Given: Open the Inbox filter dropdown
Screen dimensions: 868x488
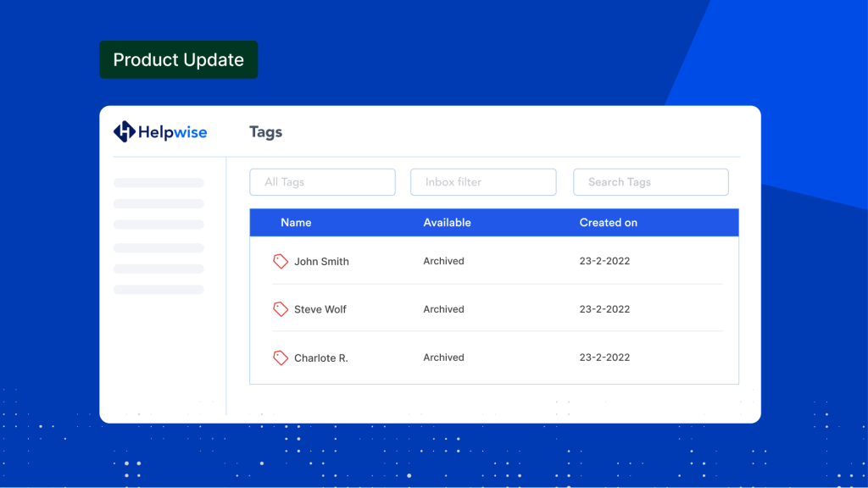Looking at the screenshot, I should point(483,181).
